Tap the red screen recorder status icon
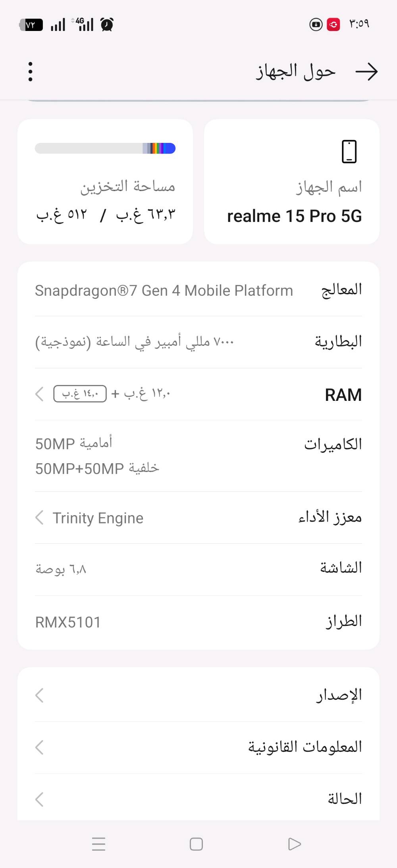Image resolution: width=397 pixels, height=868 pixels. [x=333, y=25]
